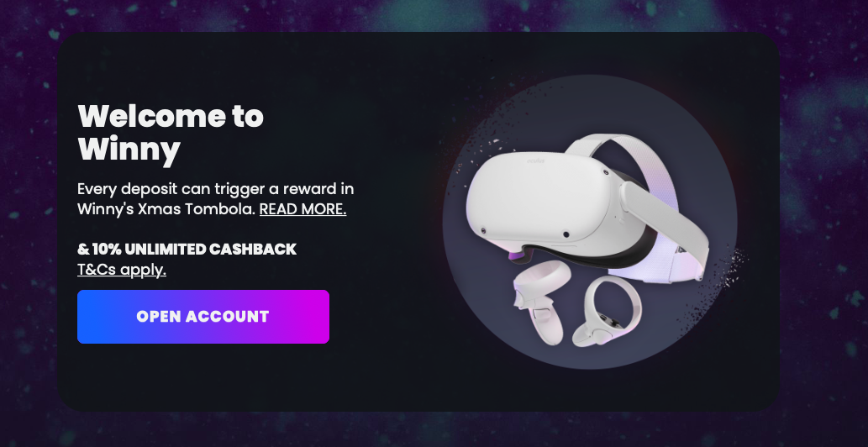Open the T&Cs apply link
Screen dimensions: 868x447
pyautogui.click(x=122, y=270)
